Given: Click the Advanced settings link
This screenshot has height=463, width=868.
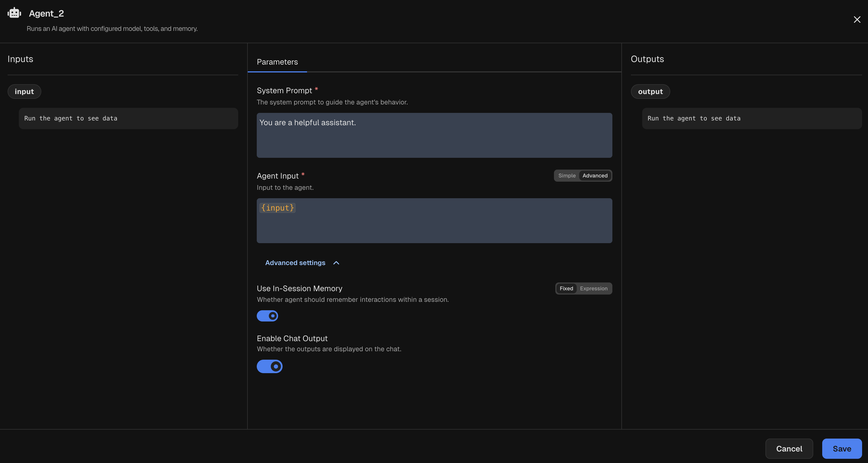Looking at the screenshot, I should coord(295,263).
